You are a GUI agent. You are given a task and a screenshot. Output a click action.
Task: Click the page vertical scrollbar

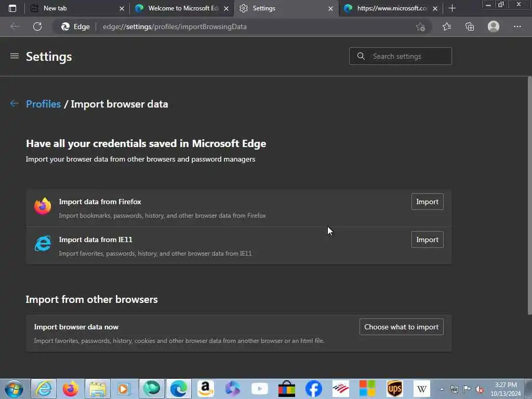(x=529, y=196)
